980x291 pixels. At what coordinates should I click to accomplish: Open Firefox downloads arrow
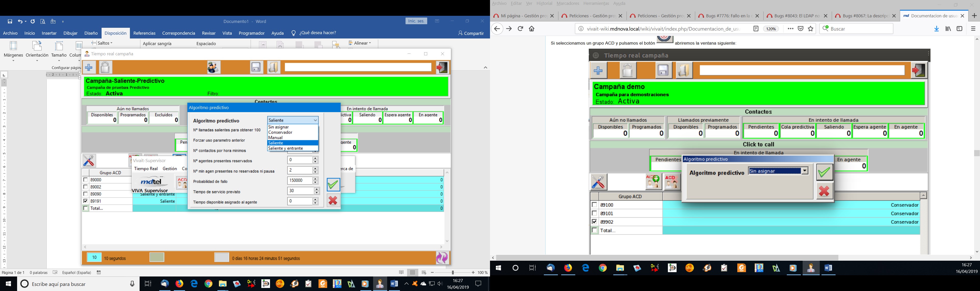[937, 29]
